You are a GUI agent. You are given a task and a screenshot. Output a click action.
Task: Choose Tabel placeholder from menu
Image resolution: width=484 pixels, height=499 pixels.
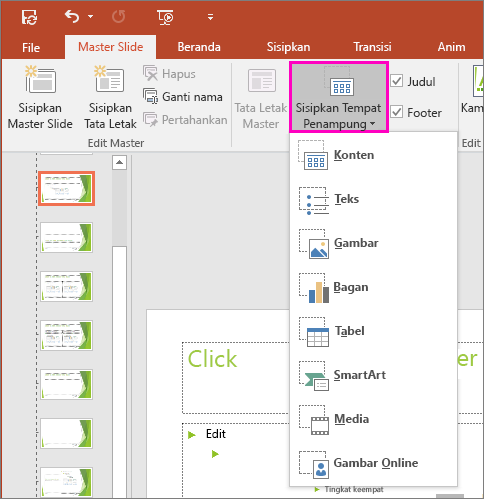[373, 331]
